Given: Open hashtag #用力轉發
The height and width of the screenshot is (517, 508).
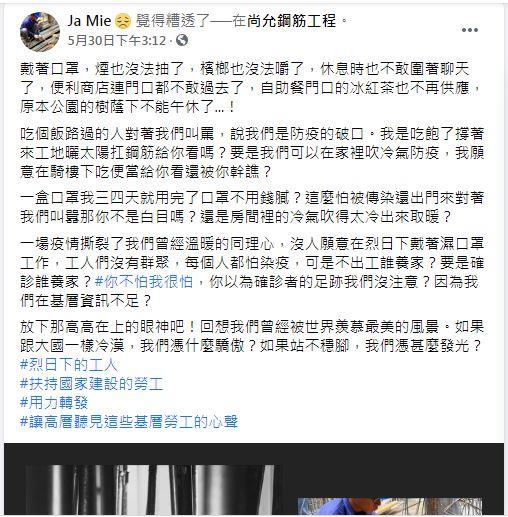Looking at the screenshot, I should click(x=54, y=403).
